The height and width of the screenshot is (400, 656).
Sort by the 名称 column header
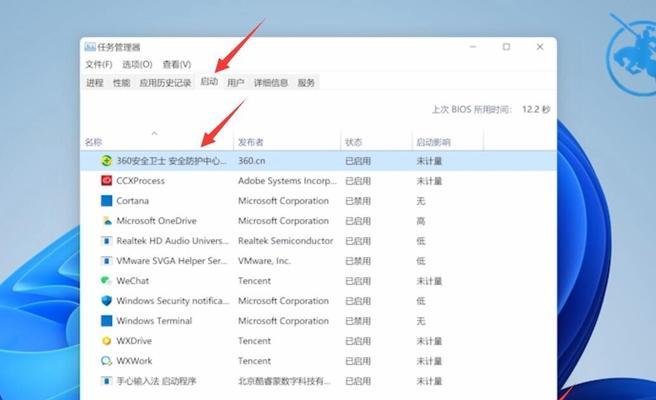pyautogui.click(x=93, y=142)
